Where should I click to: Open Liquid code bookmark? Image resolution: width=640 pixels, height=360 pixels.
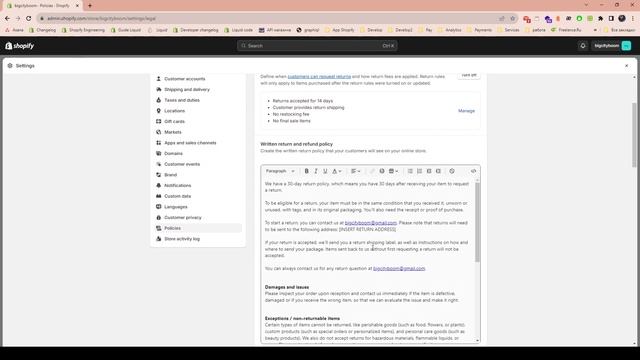238,30
